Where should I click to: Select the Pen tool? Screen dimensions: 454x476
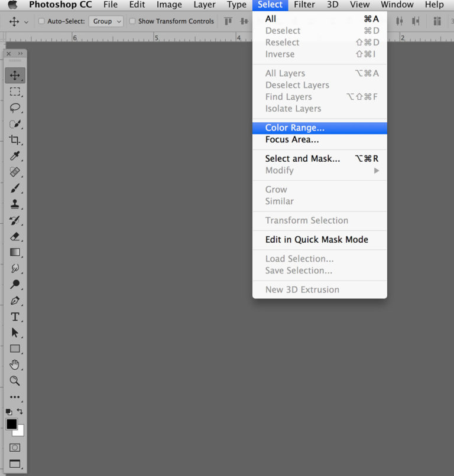(15, 301)
